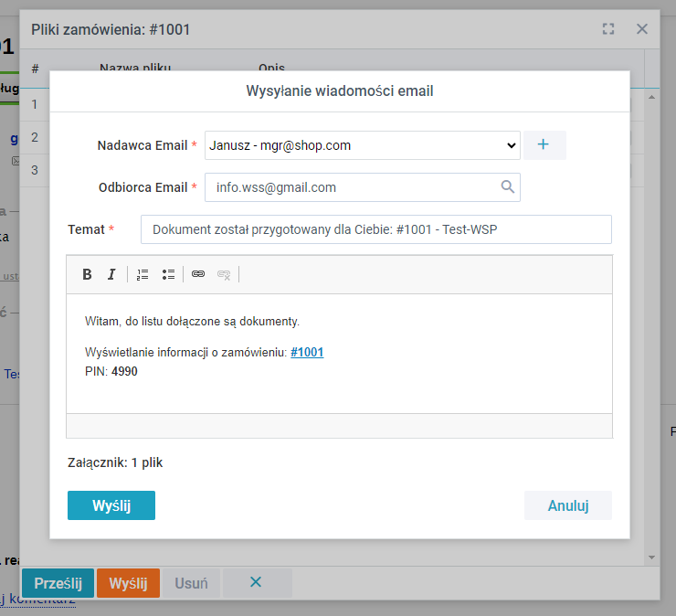Image resolution: width=676 pixels, height=616 pixels.
Task: Click the Odbiorca Email input field
Action: coord(354,187)
